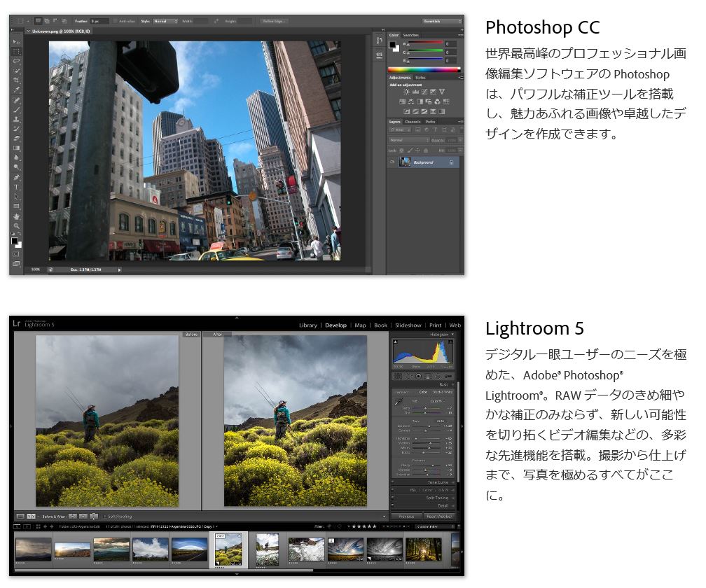Select the Rectangular Marquee tool
706x588 pixels.
point(16,51)
